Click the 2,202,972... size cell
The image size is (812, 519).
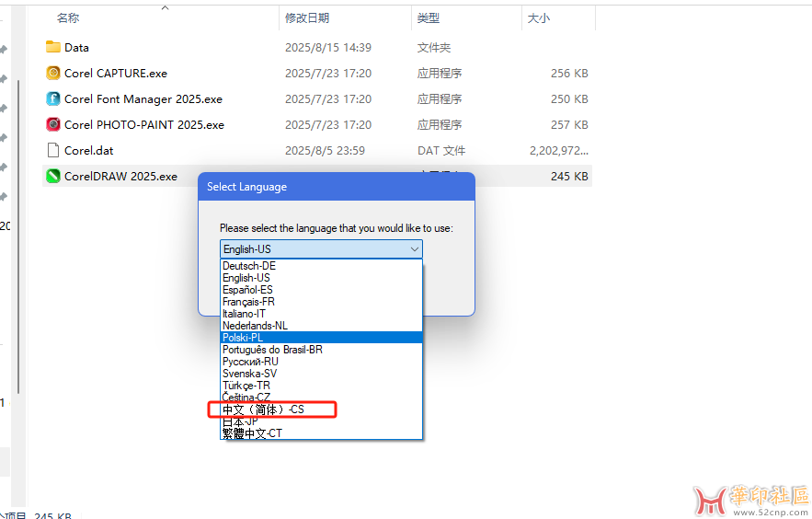coord(559,151)
